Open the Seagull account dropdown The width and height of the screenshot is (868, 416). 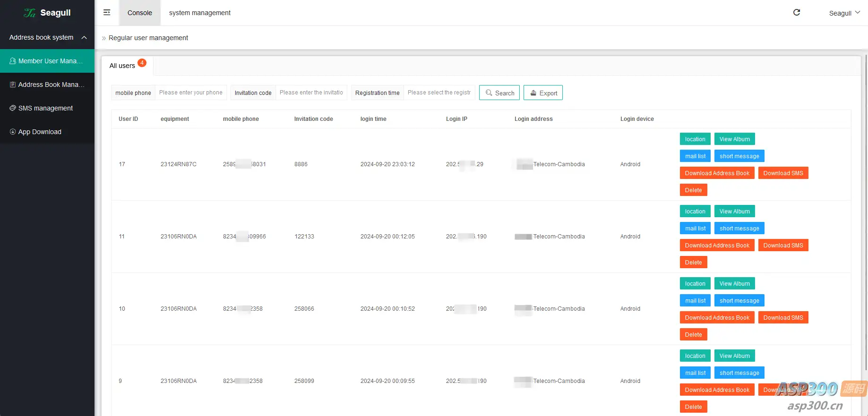[x=844, y=13]
